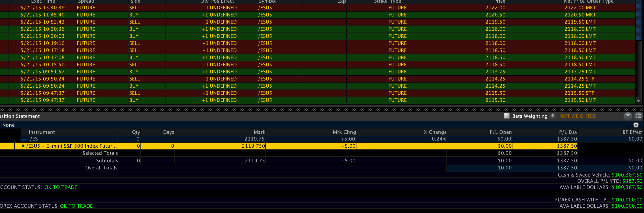The width and height of the screenshot is (644, 213).
Task: Click BUY side of the 11:45:40 trade
Action: point(134,15)
